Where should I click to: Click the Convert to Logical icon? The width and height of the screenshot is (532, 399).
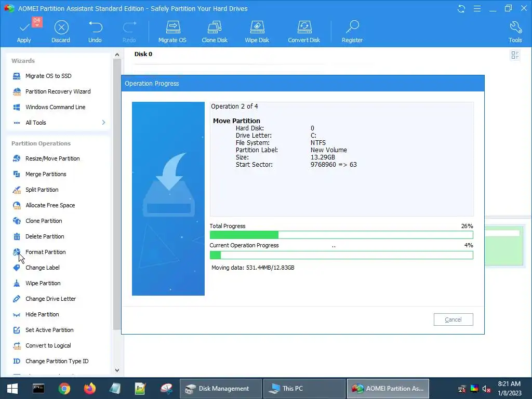pos(17,345)
